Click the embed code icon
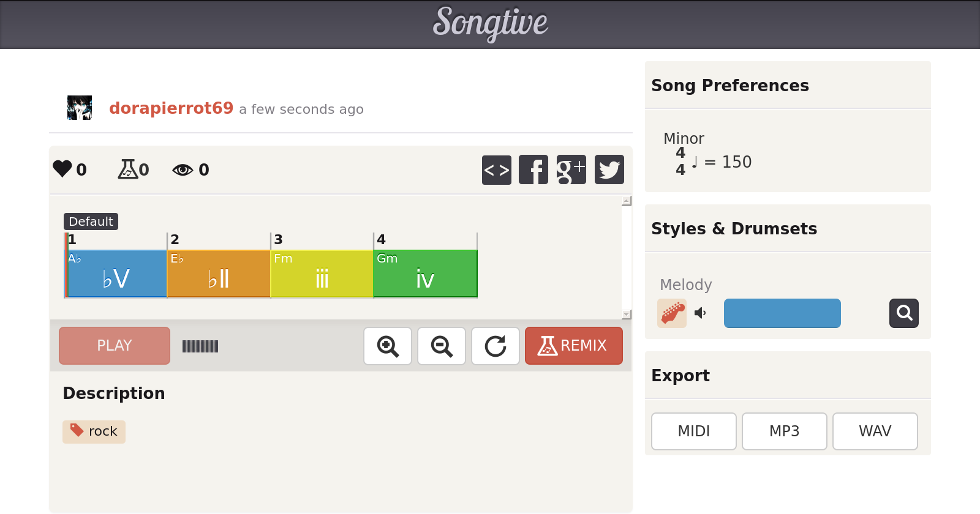The width and height of the screenshot is (980, 514). click(496, 169)
